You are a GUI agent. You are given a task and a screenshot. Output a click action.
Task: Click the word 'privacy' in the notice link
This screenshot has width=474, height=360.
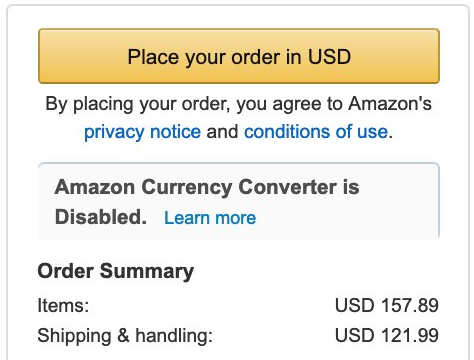[x=114, y=132]
